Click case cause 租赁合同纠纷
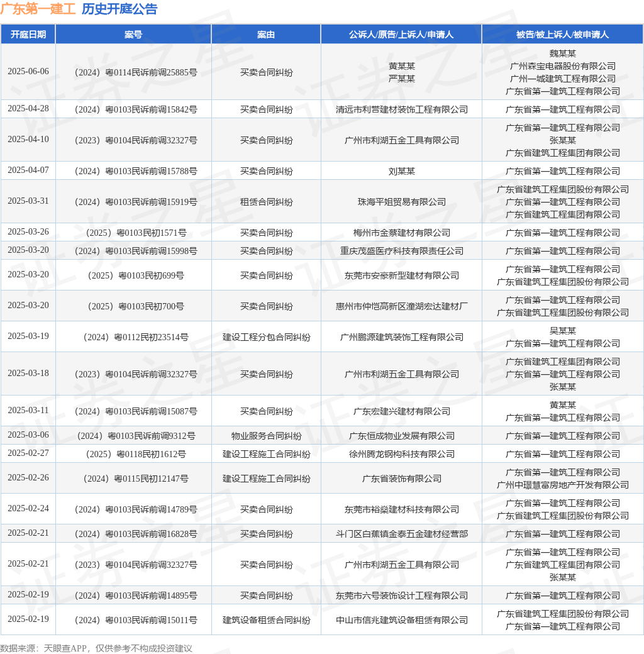Viewport: 644px width, 654px height. point(266,202)
